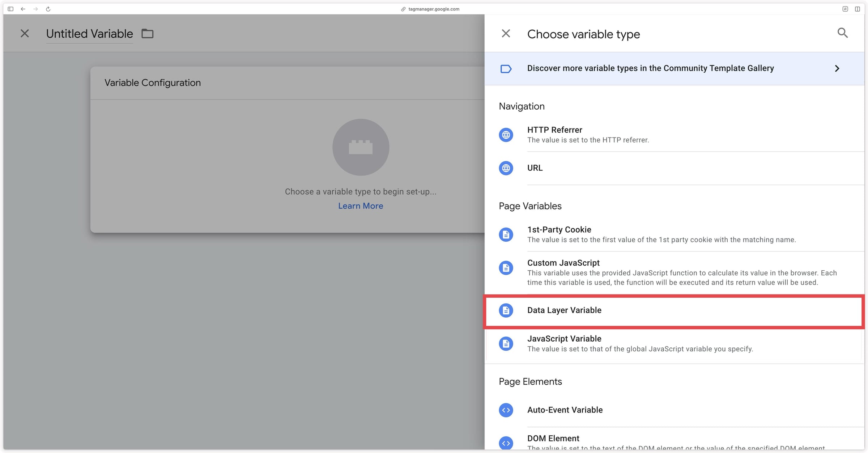Click the tagmanager.google.com address bar

(x=430, y=9)
